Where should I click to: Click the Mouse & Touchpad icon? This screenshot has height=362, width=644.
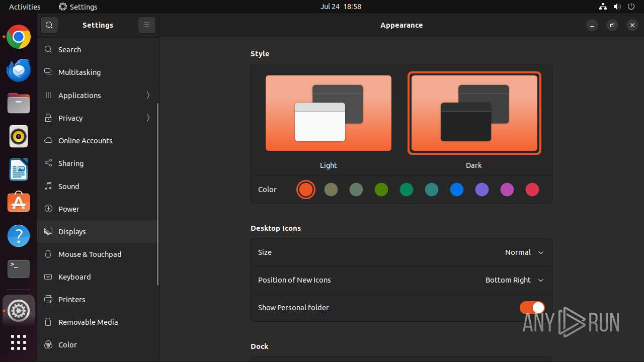click(x=48, y=254)
